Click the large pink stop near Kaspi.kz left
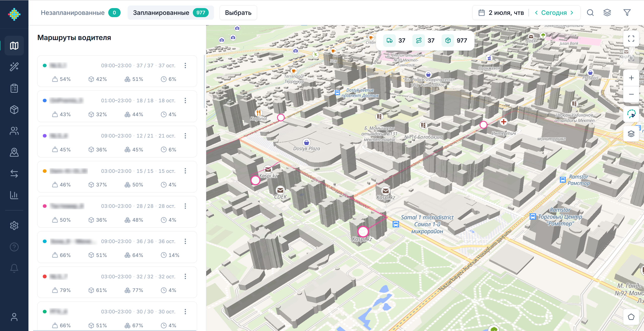The width and height of the screenshot is (644, 331). (255, 180)
